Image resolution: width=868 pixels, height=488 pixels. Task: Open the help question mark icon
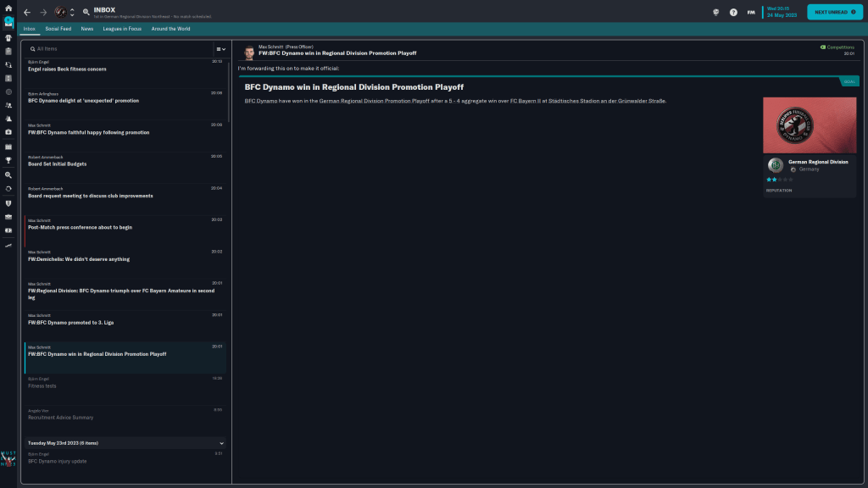coord(733,13)
